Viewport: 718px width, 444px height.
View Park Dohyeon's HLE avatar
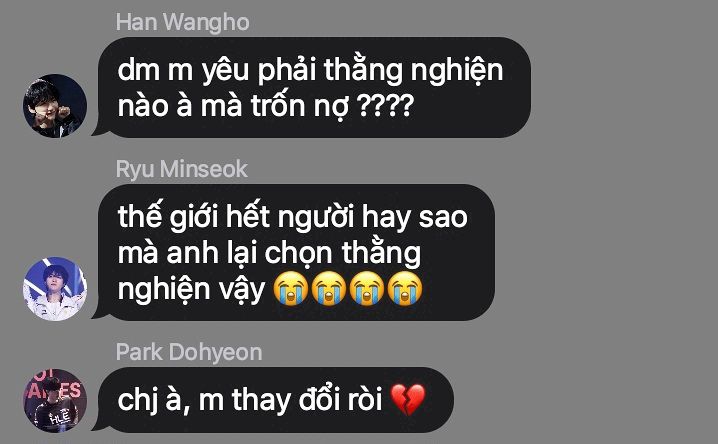coord(55,401)
